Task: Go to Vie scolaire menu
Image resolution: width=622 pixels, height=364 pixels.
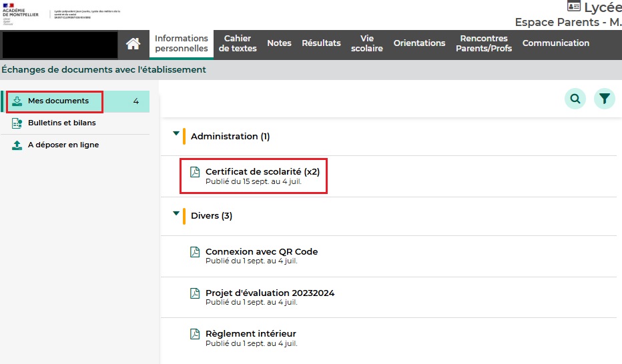Action: coord(367,43)
